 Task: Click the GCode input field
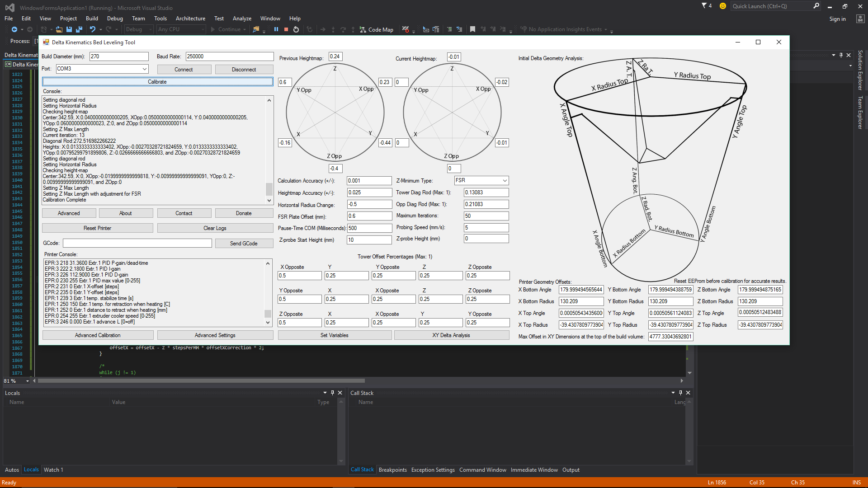tap(137, 243)
